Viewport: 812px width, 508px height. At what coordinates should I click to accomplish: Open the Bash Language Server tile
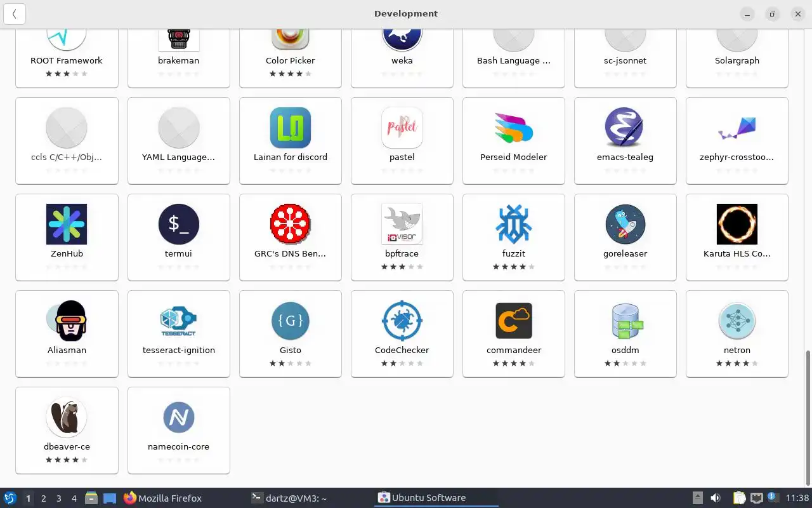[514, 58]
